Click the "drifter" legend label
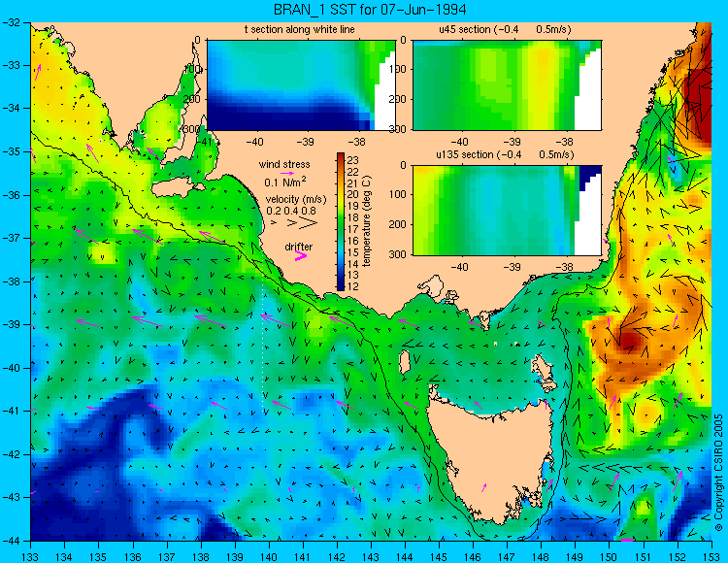This screenshot has height=563, width=728. pos(299,247)
